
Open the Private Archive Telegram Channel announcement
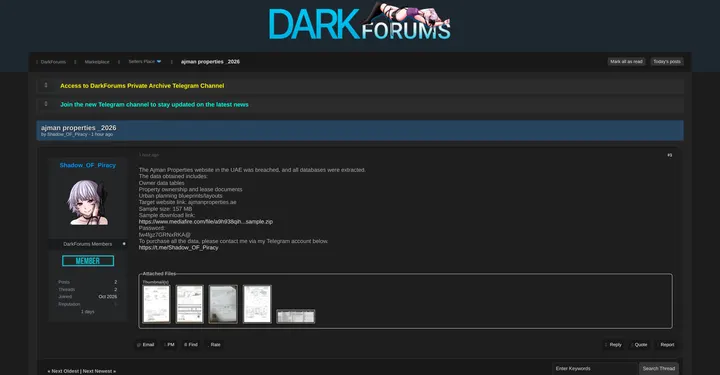[x=142, y=86]
